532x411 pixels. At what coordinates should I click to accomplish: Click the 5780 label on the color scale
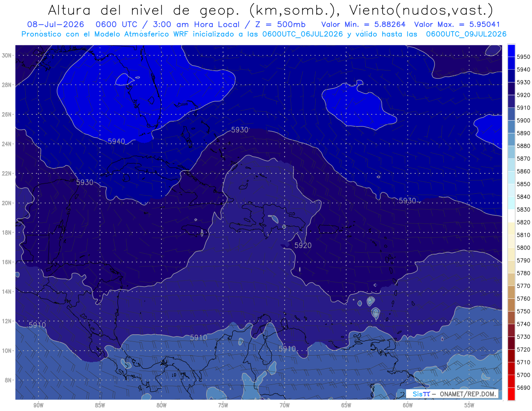[x=523, y=273]
